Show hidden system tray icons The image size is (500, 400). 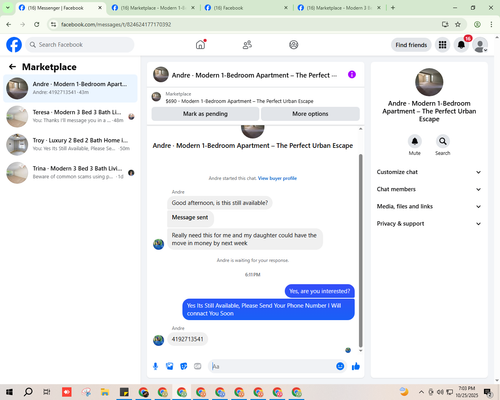(421, 392)
